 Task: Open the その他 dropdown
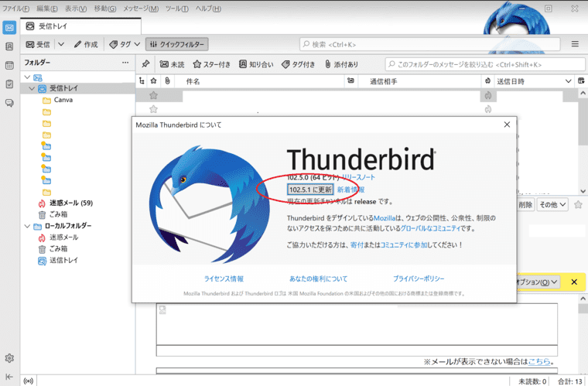coord(552,205)
